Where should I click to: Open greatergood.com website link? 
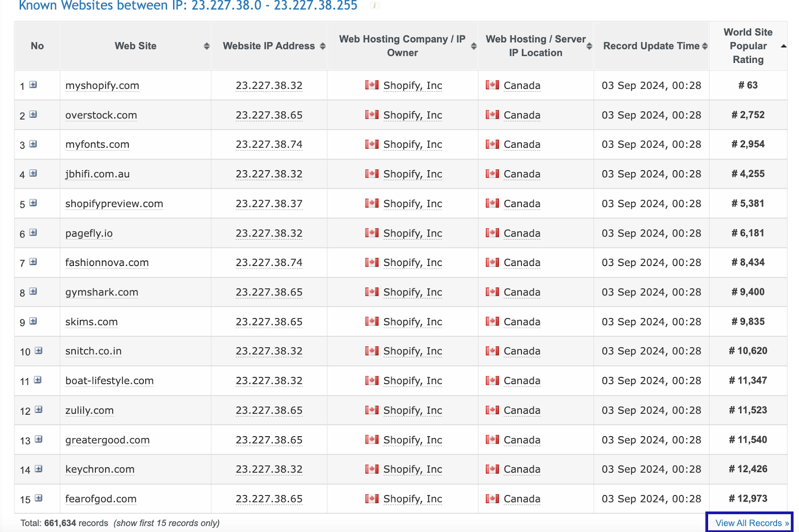(x=107, y=440)
